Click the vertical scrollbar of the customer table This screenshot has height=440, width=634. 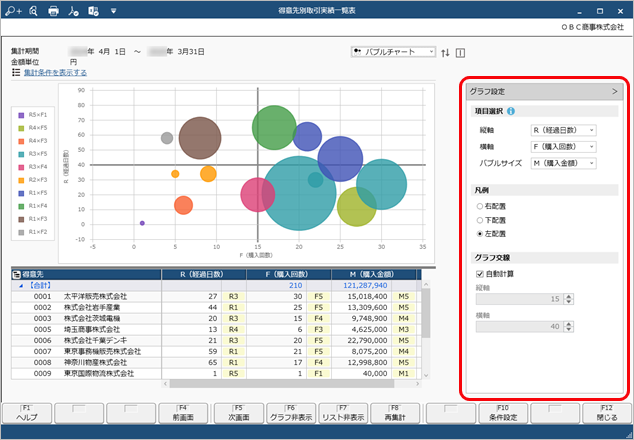[426, 313]
